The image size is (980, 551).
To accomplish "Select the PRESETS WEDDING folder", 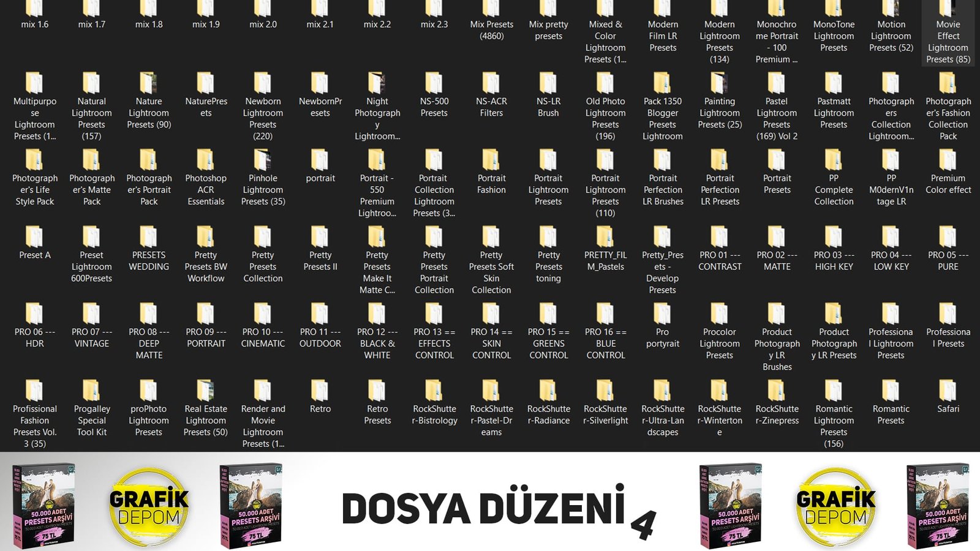I will click(x=149, y=249).
